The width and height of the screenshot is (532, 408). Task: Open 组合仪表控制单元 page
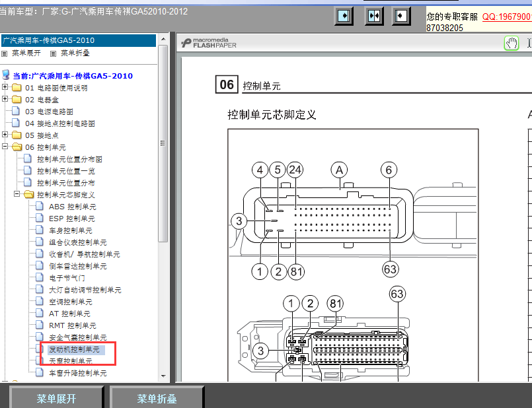pos(78,242)
